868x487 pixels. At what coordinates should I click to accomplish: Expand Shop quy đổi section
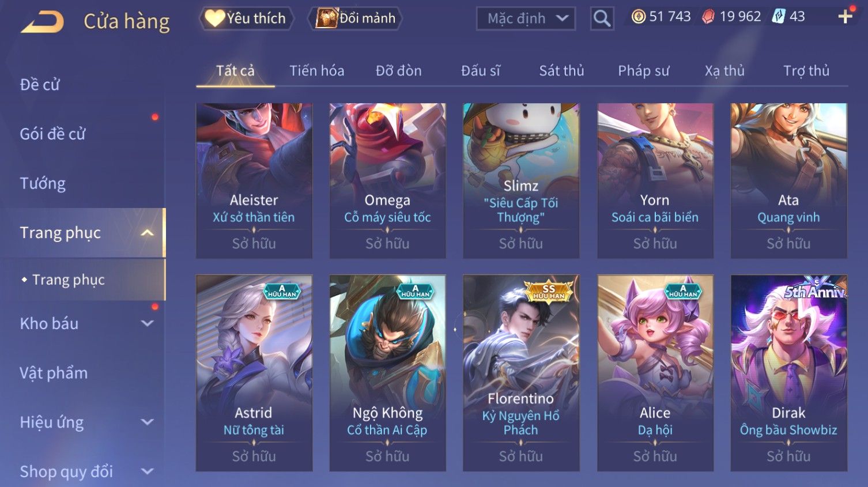tap(148, 471)
